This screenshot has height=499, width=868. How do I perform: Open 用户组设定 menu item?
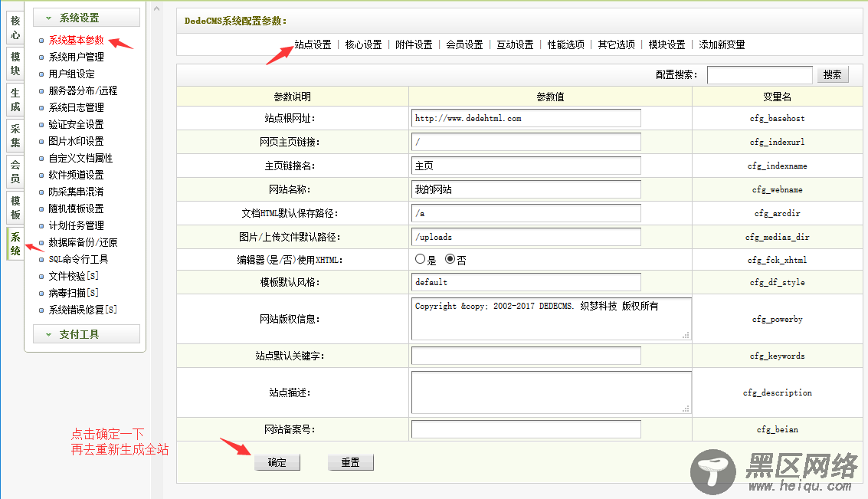coord(71,74)
